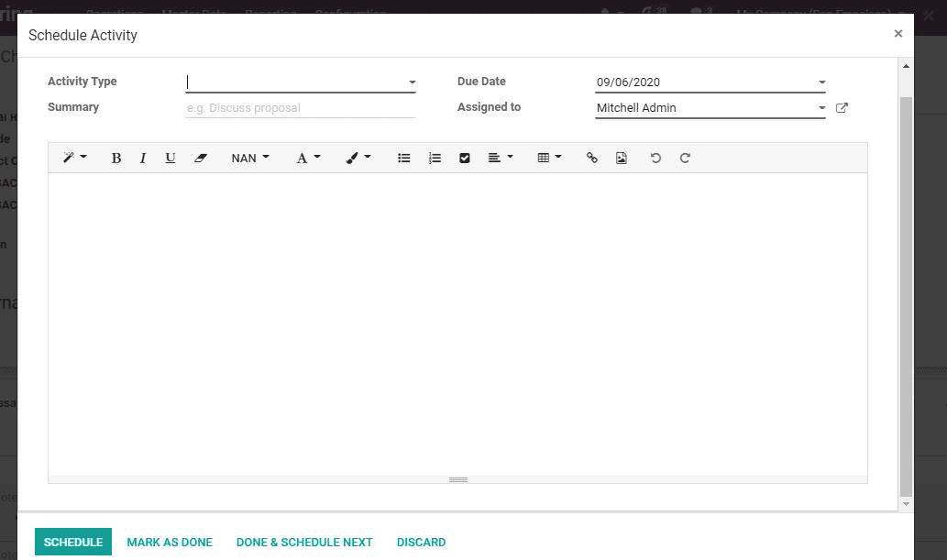Click the Due Date value 09/06/2020
The width and height of the screenshot is (947, 560).
[628, 82]
